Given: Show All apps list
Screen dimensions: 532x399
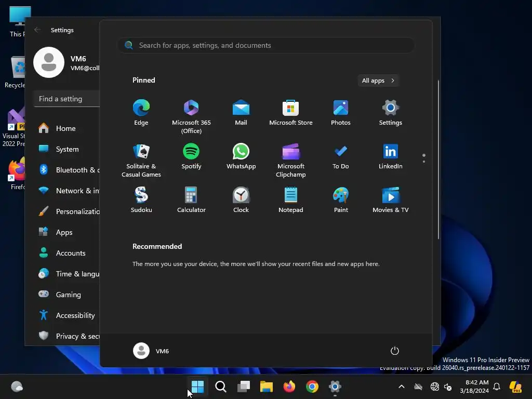Looking at the screenshot, I should 378,81.
